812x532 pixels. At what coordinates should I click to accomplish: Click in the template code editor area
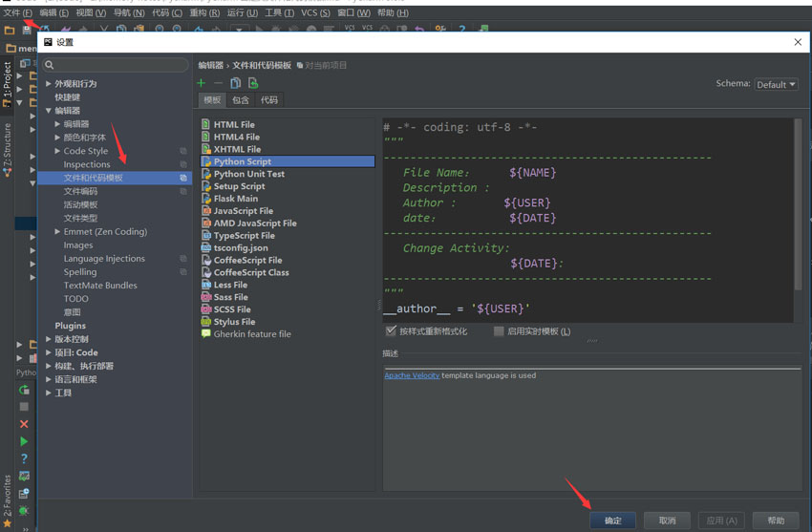[588, 220]
